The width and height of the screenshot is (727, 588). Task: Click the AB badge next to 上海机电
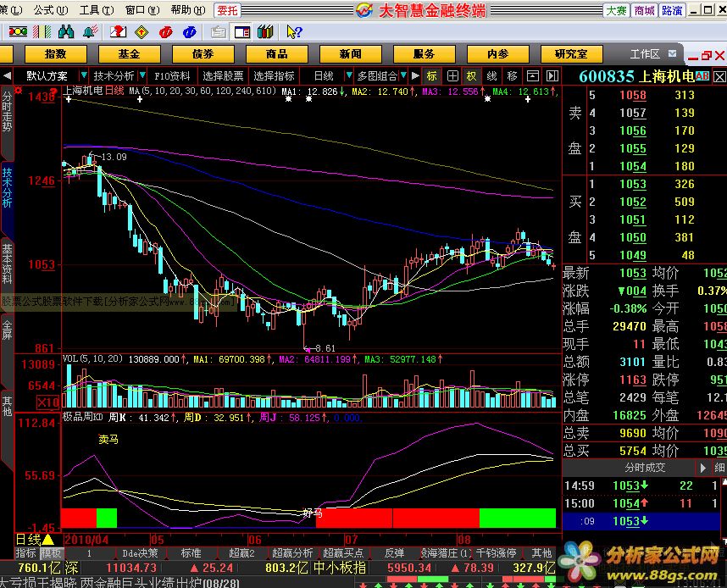point(702,76)
